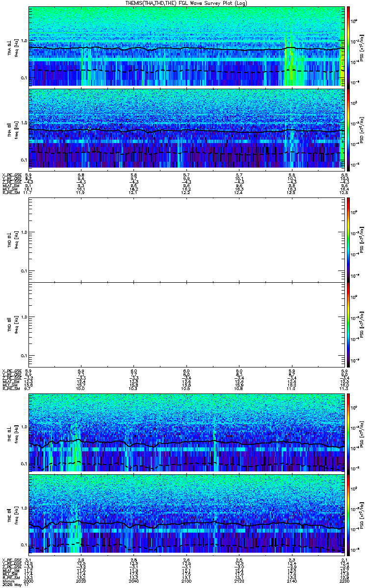The height and width of the screenshot is (588, 368).
Task: Click the 2040 time tick label
Action: tap(133, 581)
